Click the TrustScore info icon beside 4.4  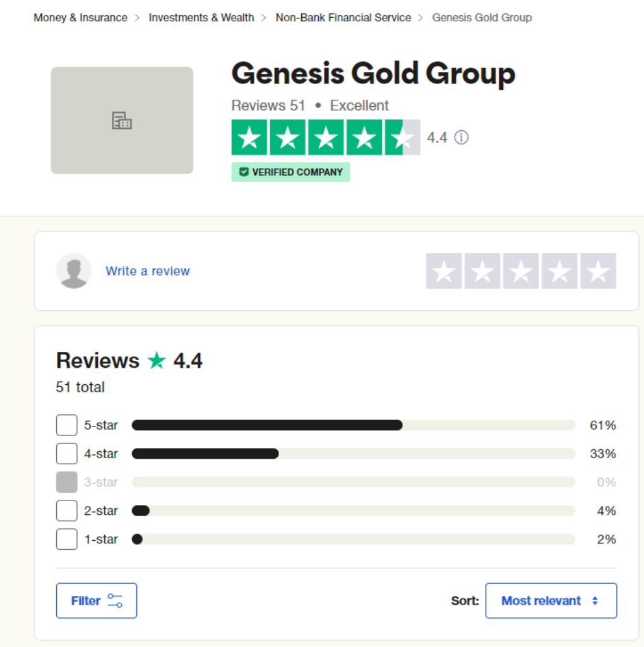(x=462, y=137)
